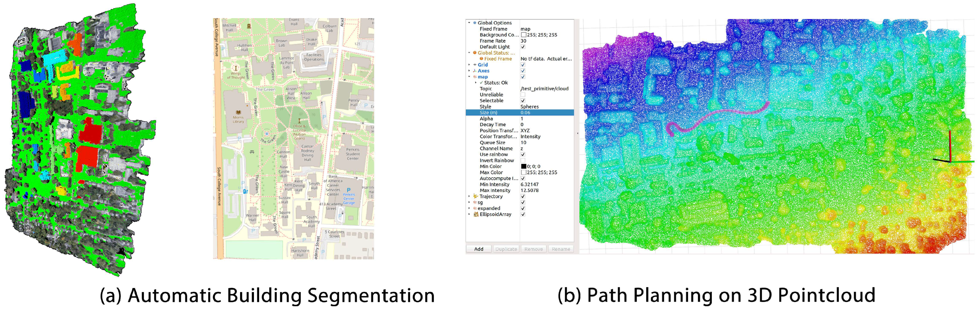Click the map point cloud icon
This screenshot has width=980, height=309.
click(475, 77)
